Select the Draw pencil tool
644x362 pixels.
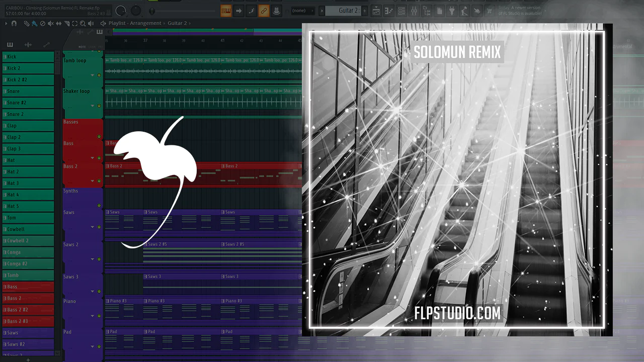[x=27, y=23]
